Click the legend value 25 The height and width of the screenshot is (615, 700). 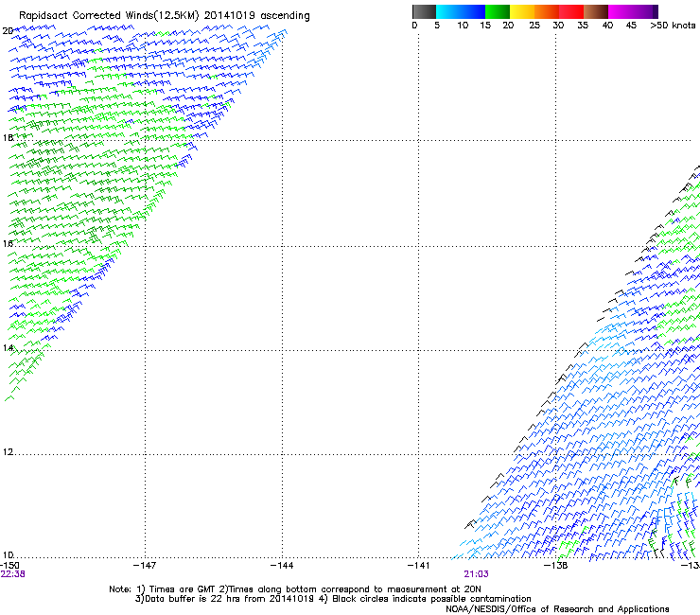(x=534, y=26)
